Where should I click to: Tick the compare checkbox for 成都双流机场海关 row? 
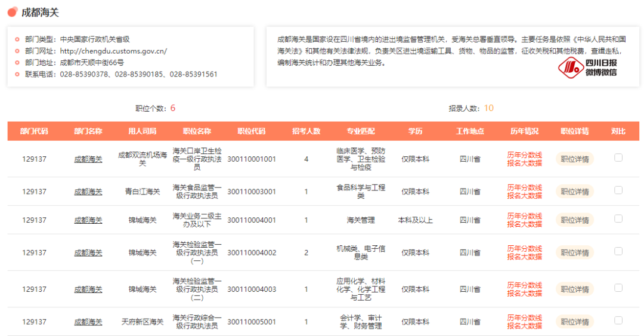pyautogui.click(x=618, y=158)
